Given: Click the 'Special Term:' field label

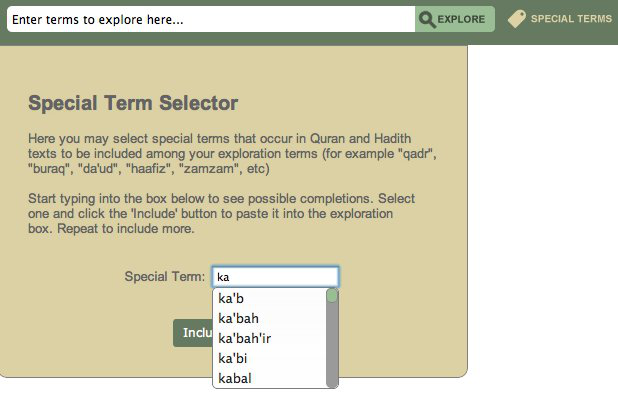Looking at the screenshot, I should click(x=165, y=276).
